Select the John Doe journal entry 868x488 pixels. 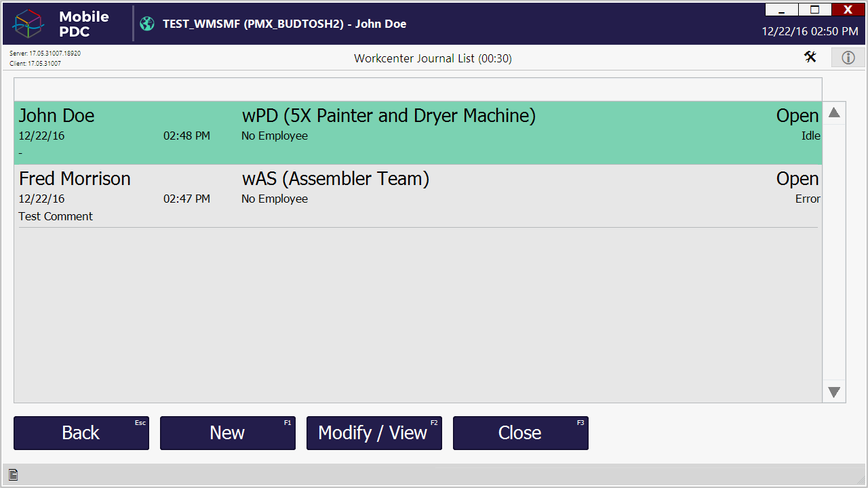(x=57, y=116)
